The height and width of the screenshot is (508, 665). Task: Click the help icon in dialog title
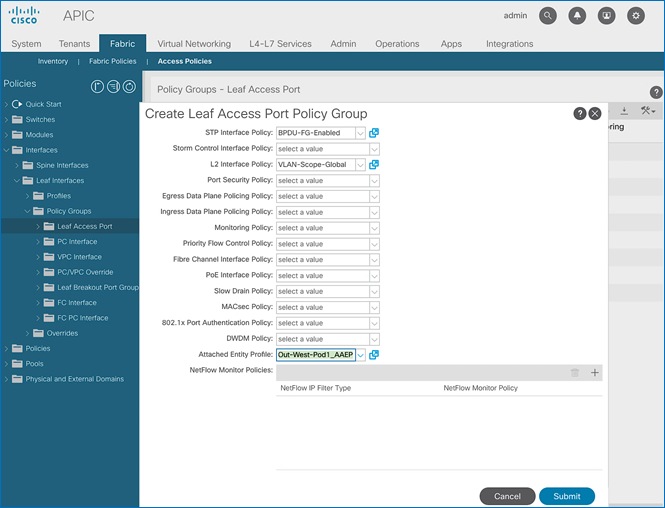pyautogui.click(x=579, y=114)
